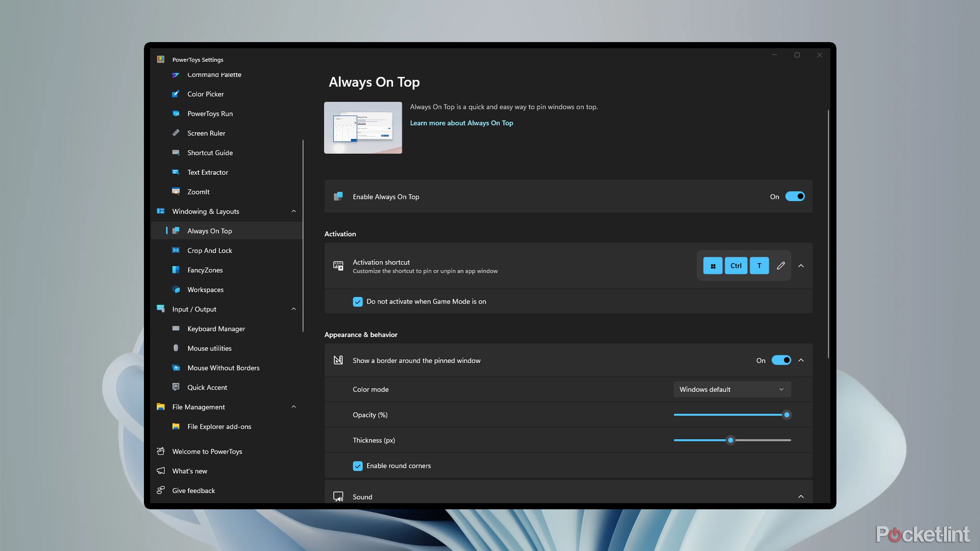Image resolution: width=980 pixels, height=551 pixels.
Task: Click the Thickness (px) slider
Action: pos(732,440)
